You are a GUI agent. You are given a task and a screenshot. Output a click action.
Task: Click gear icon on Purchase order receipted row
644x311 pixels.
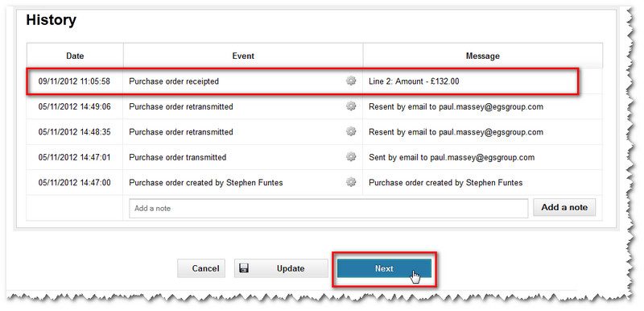351,81
